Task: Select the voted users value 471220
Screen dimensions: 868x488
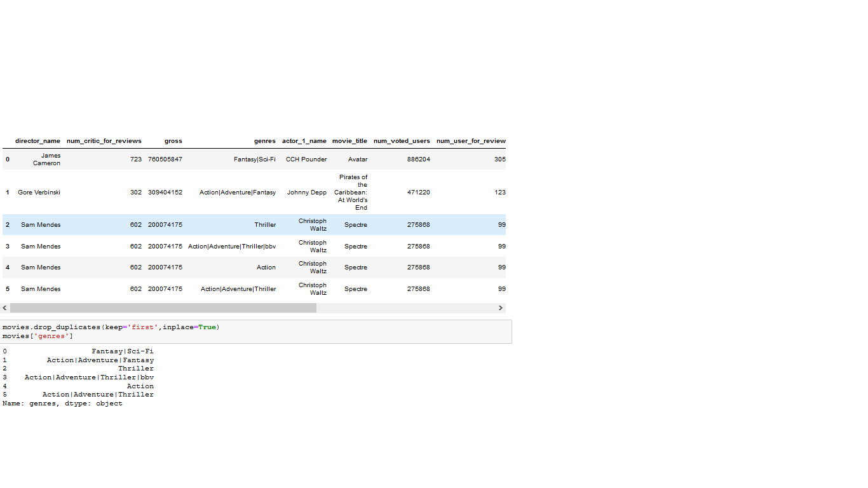Action: [x=419, y=193]
